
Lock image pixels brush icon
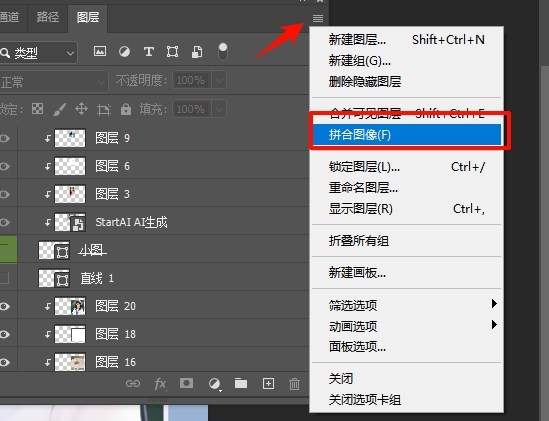pos(60,109)
